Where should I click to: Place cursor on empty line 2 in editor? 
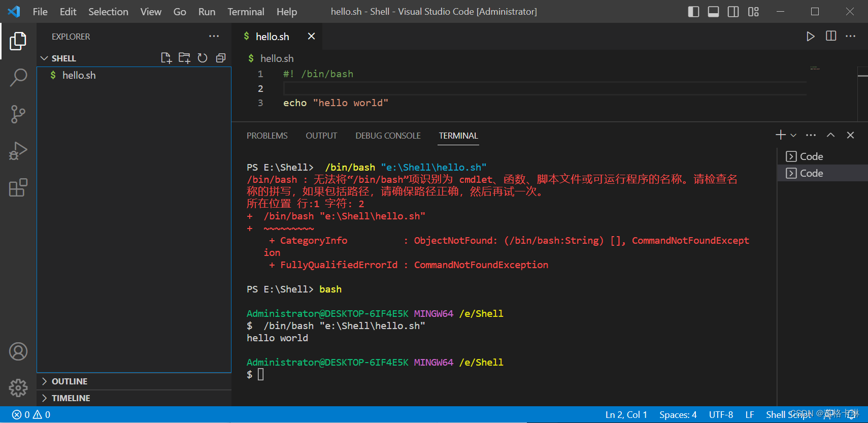pyautogui.click(x=544, y=88)
